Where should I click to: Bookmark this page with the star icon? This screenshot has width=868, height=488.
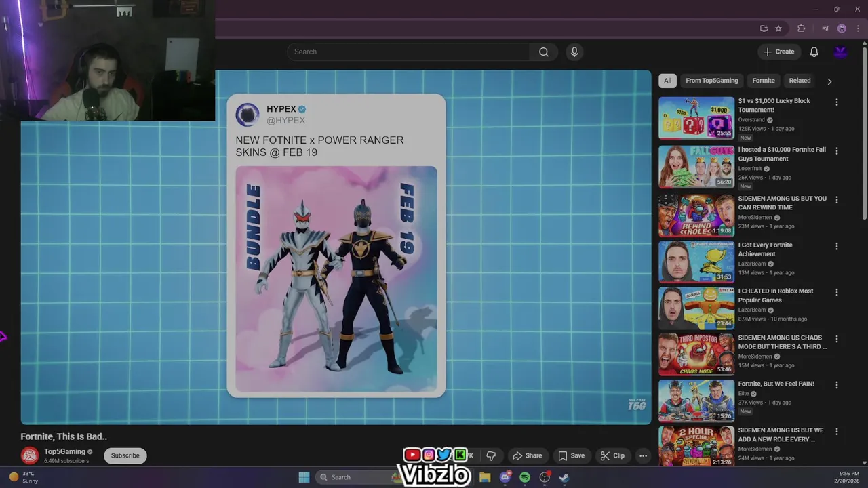click(778, 28)
